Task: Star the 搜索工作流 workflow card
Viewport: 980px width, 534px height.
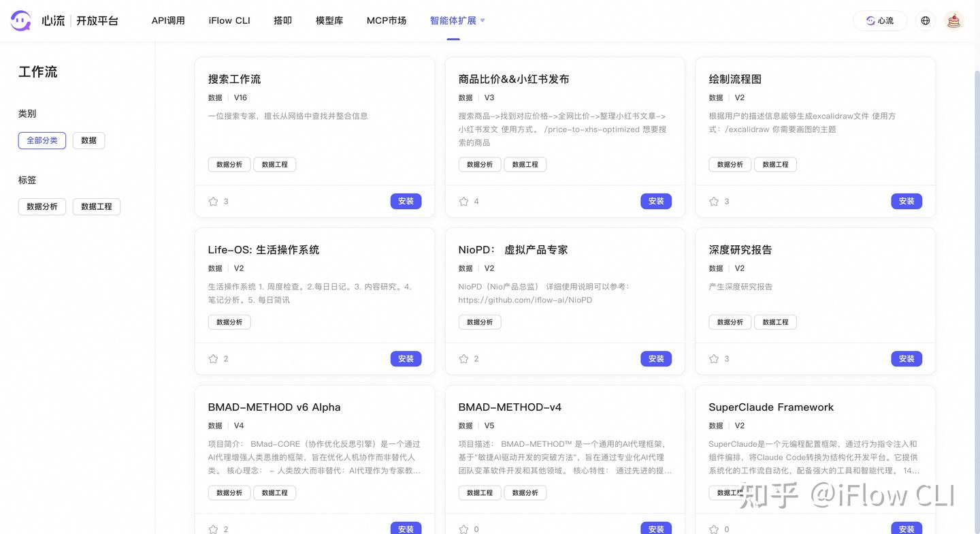Action: click(x=213, y=201)
